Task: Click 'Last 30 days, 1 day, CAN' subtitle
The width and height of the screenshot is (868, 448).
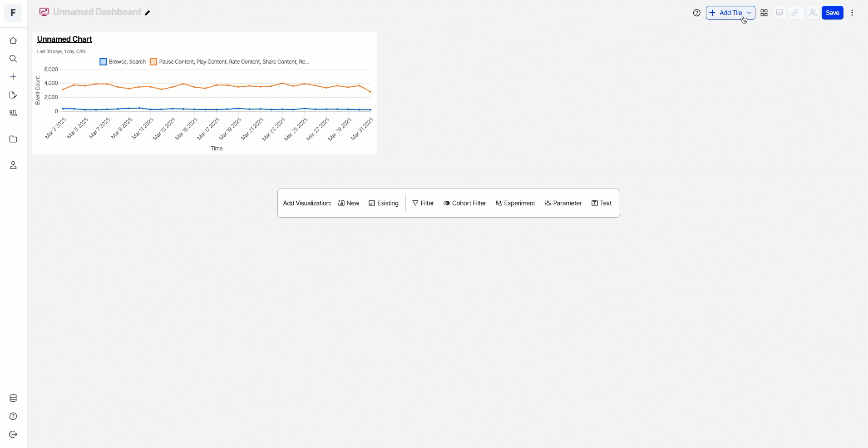Action: (x=61, y=51)
